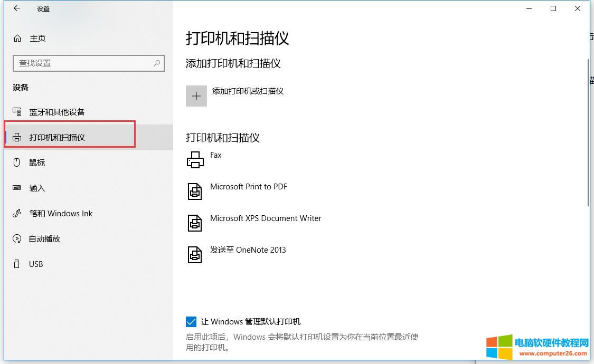
Task: Select the 发送至 OneNote 2013 icon
Action: click(x=195, y=254)
